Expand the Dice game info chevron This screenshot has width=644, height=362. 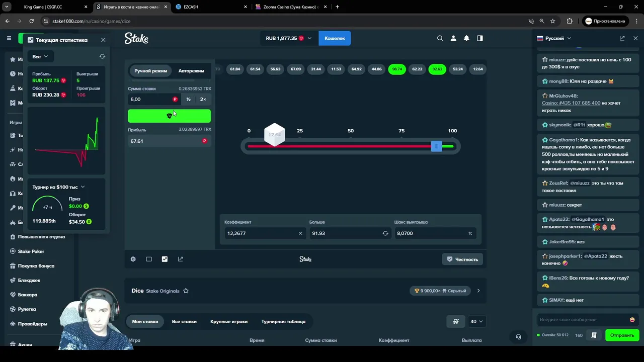478,291
